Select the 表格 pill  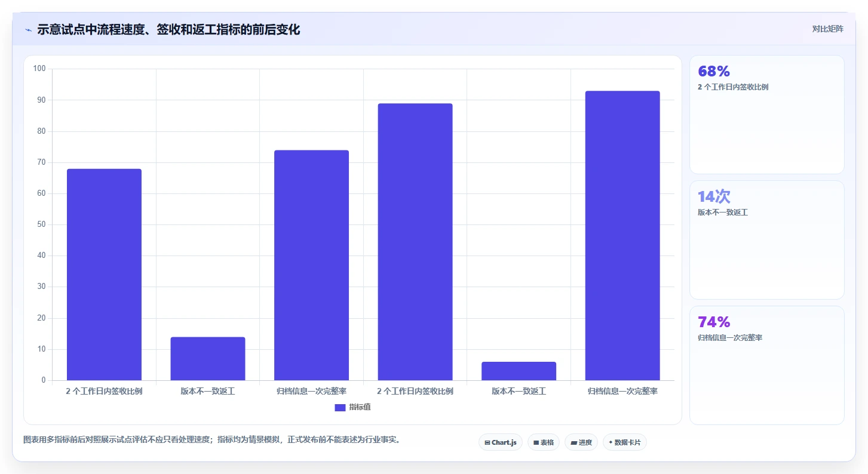pyautogui.click(x=544, y=442)
